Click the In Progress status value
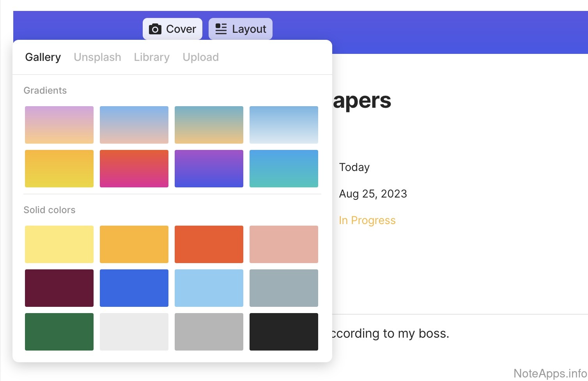Viewport: 588px width, 381px height. pos(367,221)
